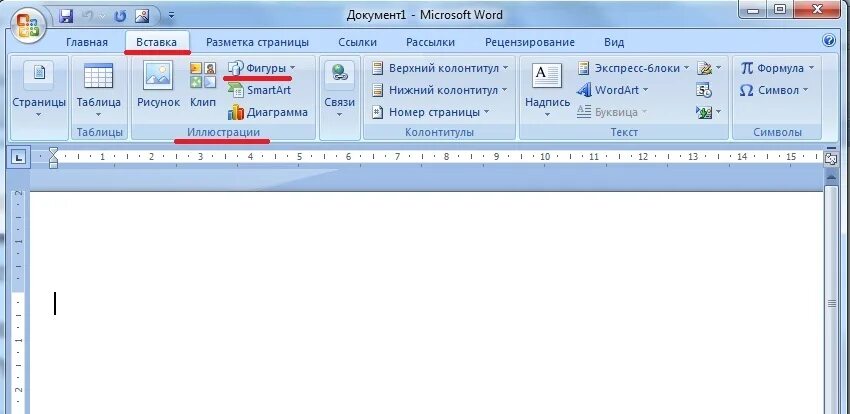
Task: Open the Вид tab
Action: point(614,42)
